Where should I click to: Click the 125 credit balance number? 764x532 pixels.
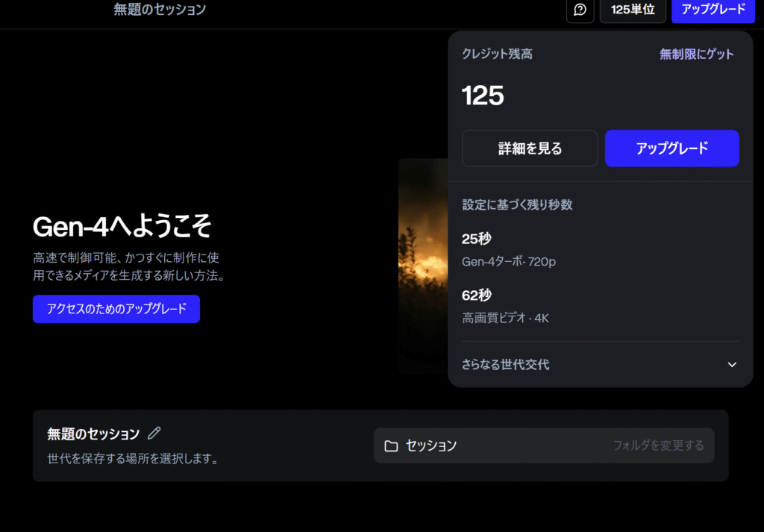click(x=483, y=95)
